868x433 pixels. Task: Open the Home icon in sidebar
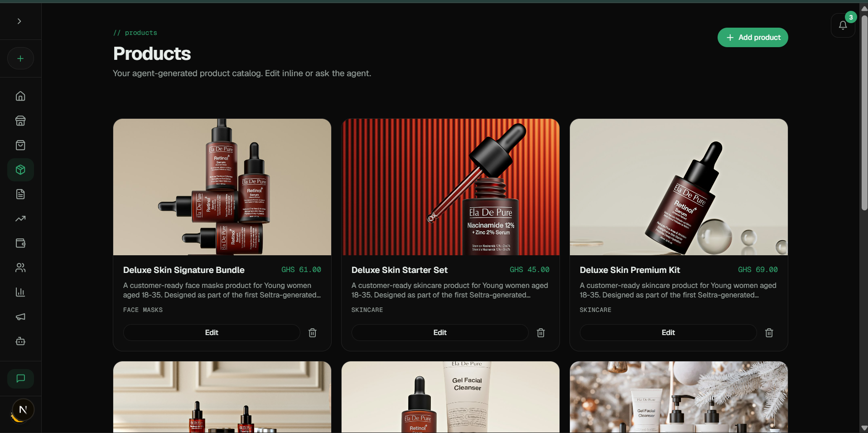[20, 96]
